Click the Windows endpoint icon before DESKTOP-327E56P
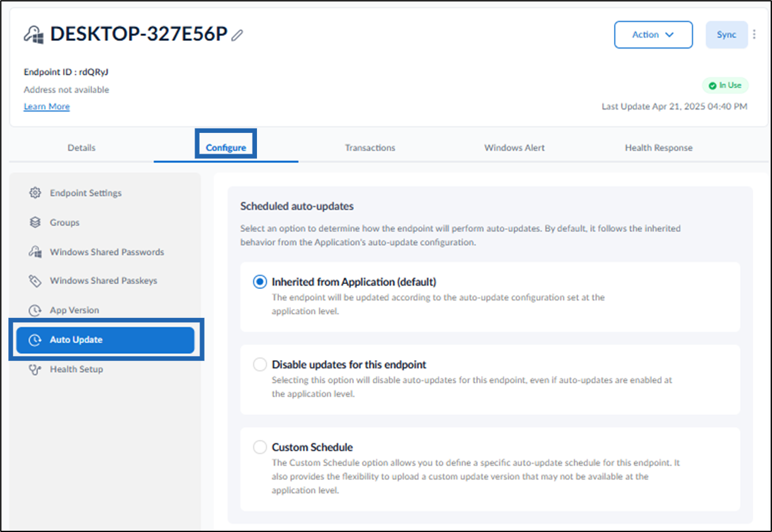 (x=34, y=35)
